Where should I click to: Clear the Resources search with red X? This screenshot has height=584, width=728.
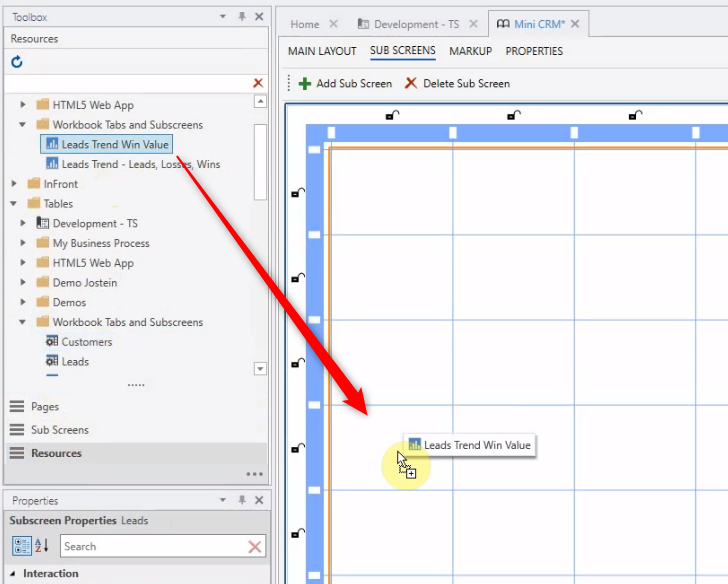click(258, 84)
